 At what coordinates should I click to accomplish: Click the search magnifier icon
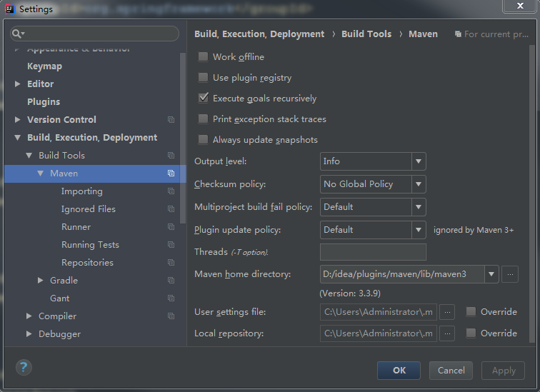[x=17, y=34]
